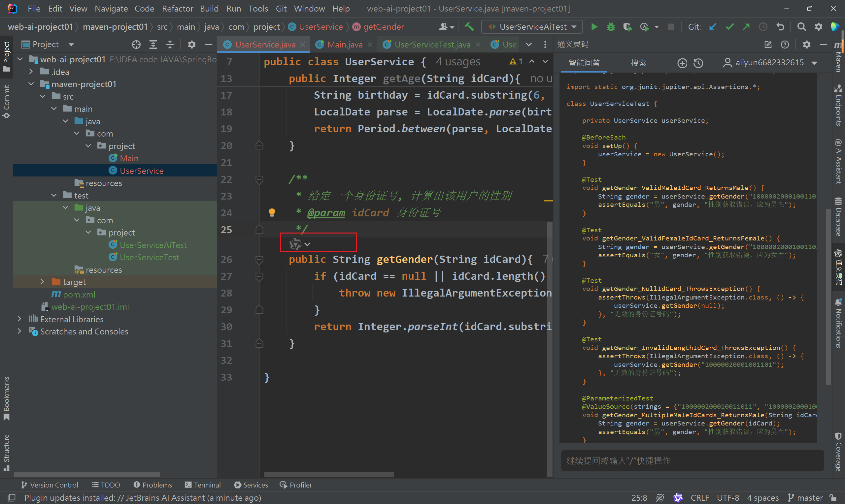Open Tongyi Lingma chat history icon
845x504 pixels.
[698, 63]
